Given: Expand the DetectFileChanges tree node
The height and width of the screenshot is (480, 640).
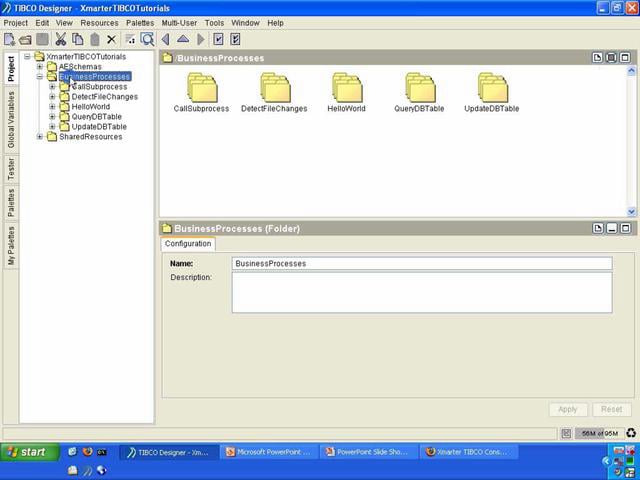Looking at the screenshot, I should pyautogui.click(x=52, y=97).
